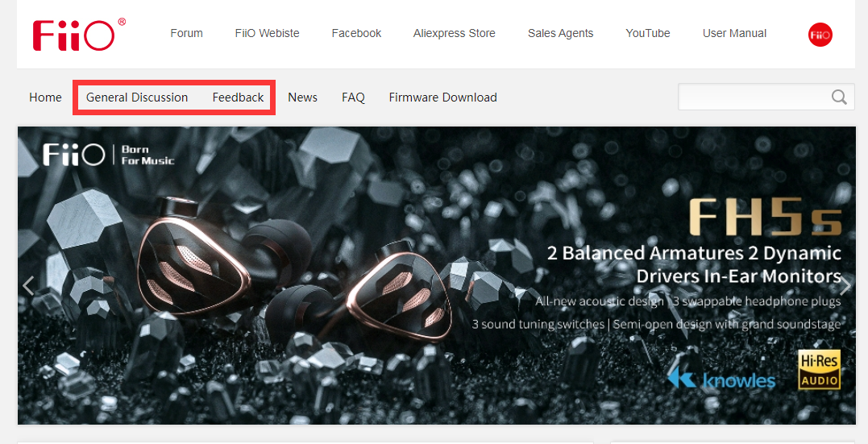Go to Firmware Download page
868x444 pixels.
pyautogui.click(x=442, y=98)
